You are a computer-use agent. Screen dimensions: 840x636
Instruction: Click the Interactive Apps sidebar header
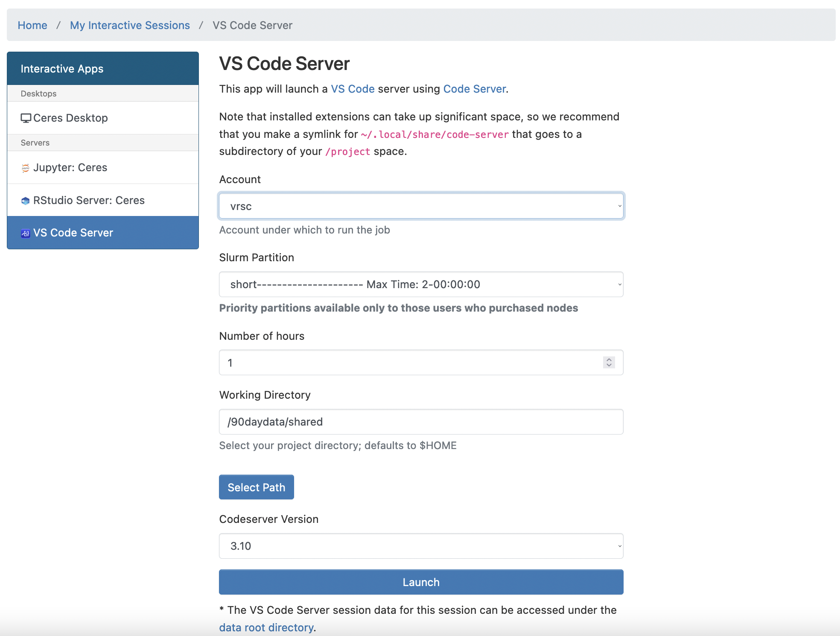click(103, 68)
